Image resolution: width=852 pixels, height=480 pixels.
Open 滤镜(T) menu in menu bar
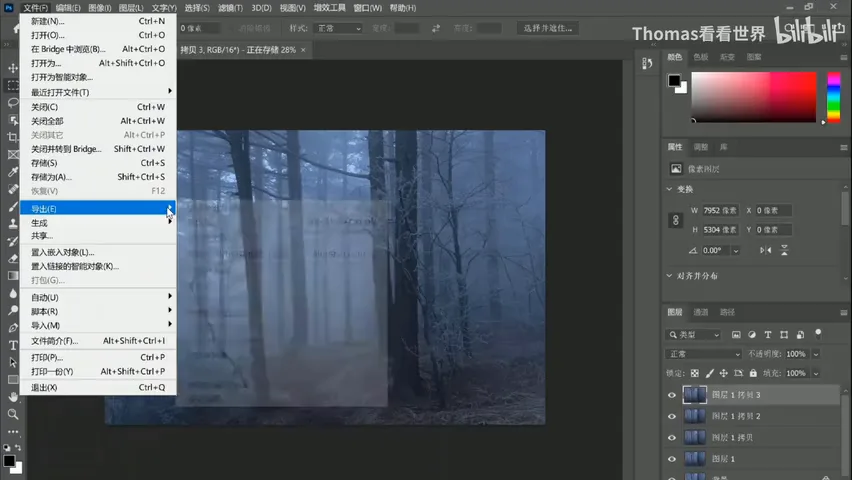coord(230,8)
